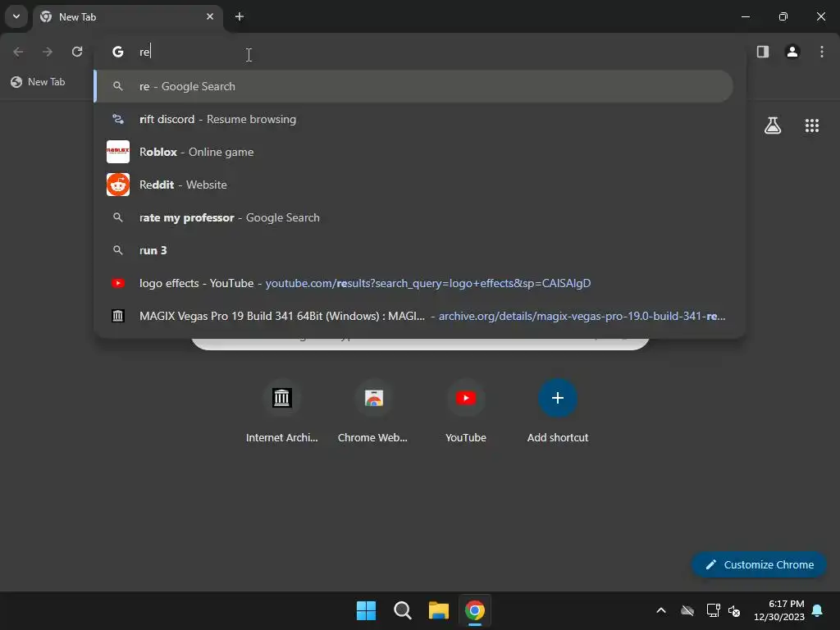The height and width of the screenshot is (630, 840).
Task: Click the muted volume tray icon
Action: pyautogui.click(x=734, y=610)
